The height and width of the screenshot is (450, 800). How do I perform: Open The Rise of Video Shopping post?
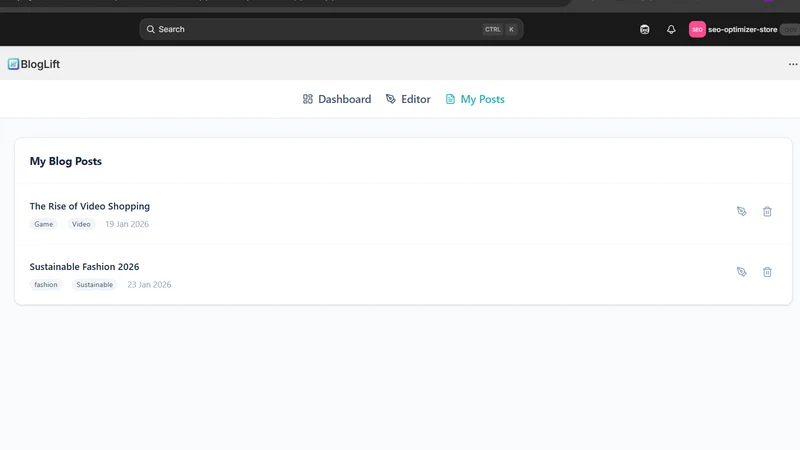click(90, 206)
